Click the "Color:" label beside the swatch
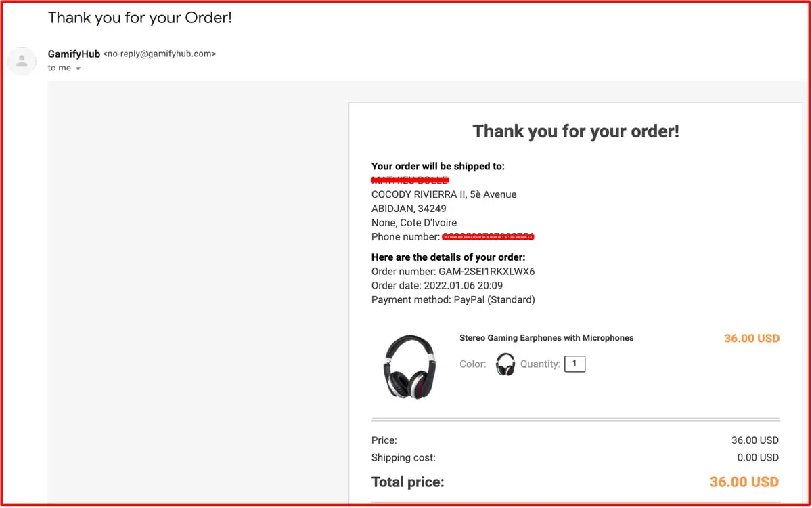 tap(472, 364)
